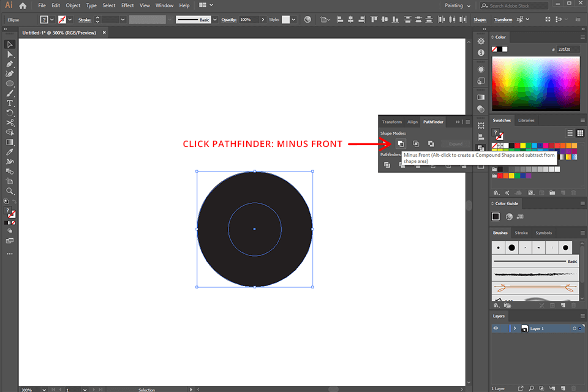Click the Transform link in the control bar
The width and height of the screenshot is (588, 392).
click(503, 19)
